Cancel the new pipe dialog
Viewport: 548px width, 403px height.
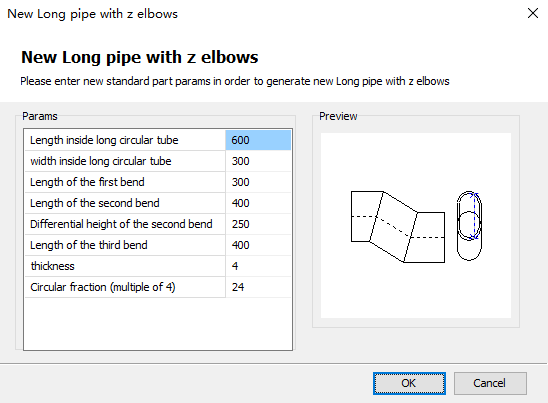click(x=490, y=383)
